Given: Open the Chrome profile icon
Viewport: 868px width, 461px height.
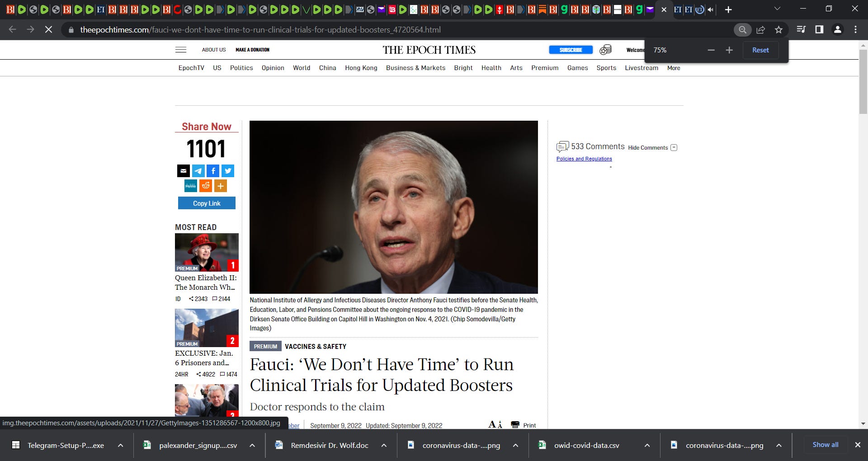Looking at the screenshot, I should click(x=837, y=29).
